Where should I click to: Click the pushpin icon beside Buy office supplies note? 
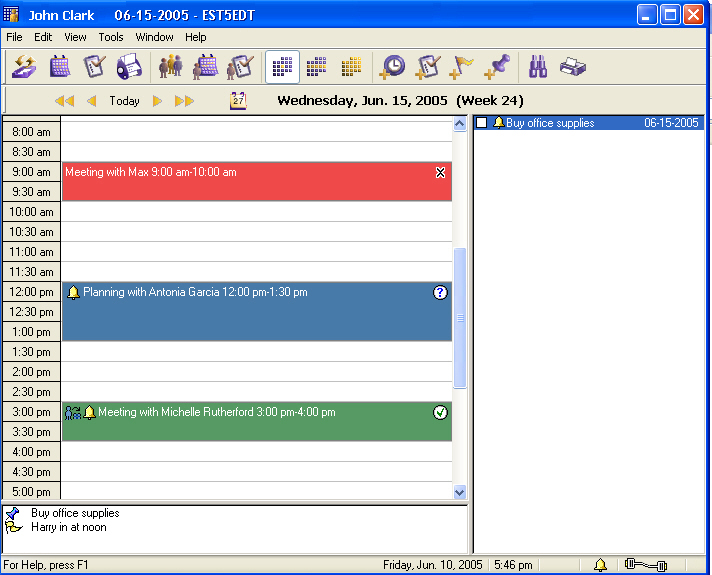pos(13,513)
